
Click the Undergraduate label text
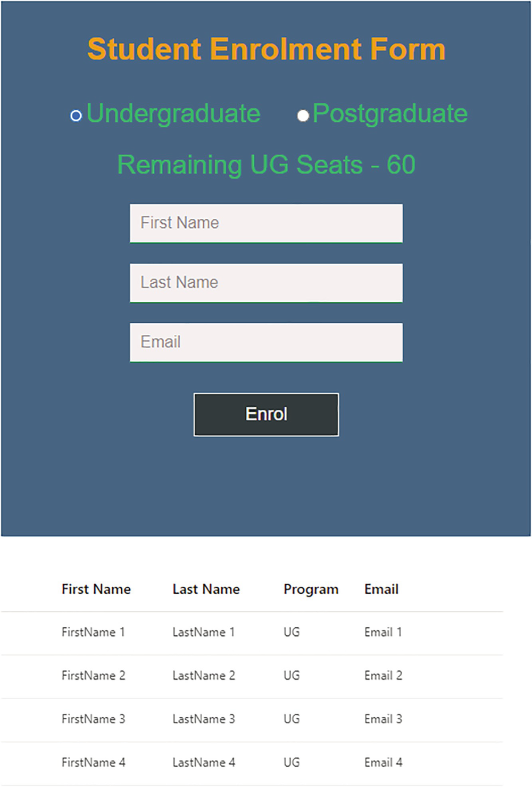pyautogui.click(x=173, y=114)
